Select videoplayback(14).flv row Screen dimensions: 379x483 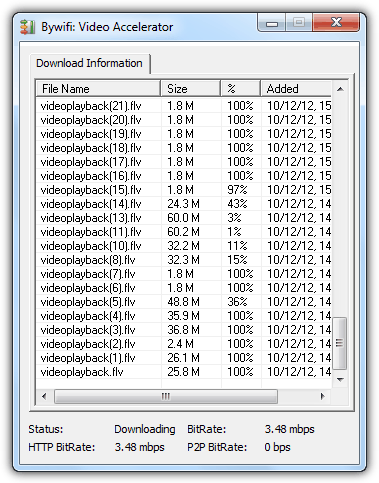(x=184, y=204)
